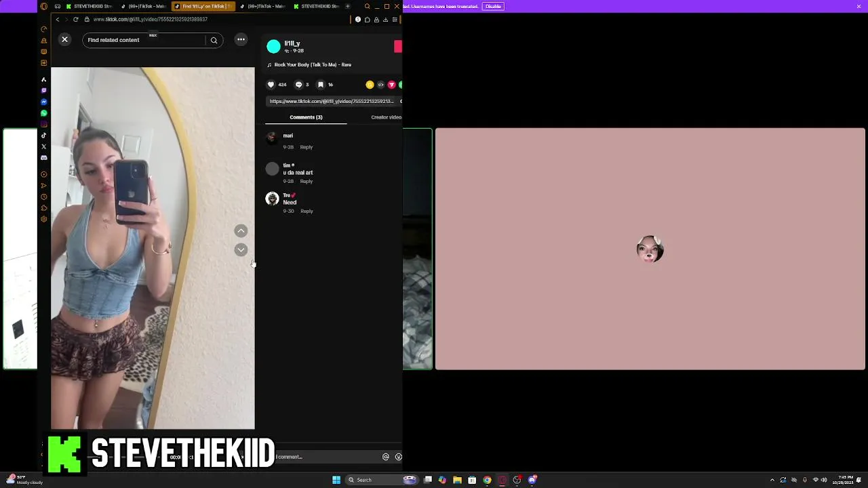Image resolution: width=868 pixels, height=488 pixels.
Task: Click the tiktok.com address bar URL
Action: 150,20
